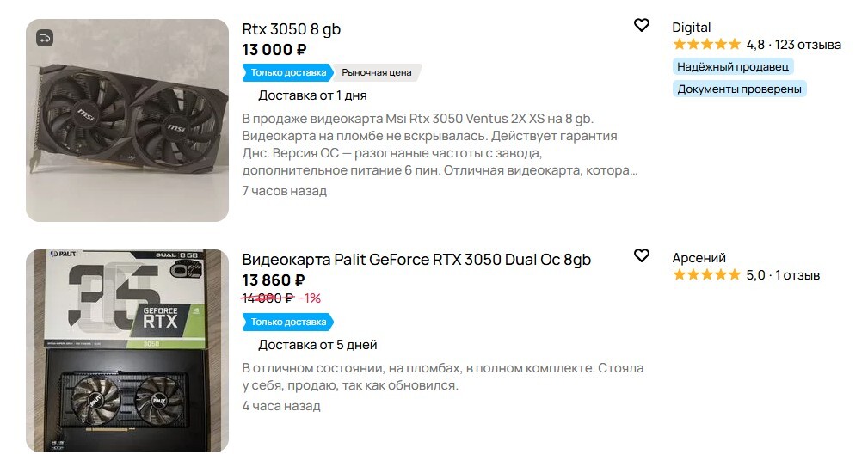
Task: Open seller Digital's profile
Action: pos(692,28)
